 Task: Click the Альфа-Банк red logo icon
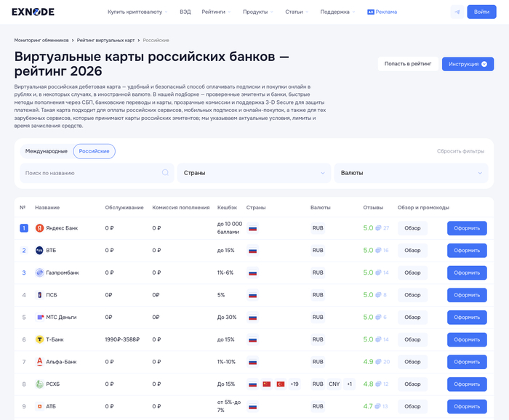[40, 362]
